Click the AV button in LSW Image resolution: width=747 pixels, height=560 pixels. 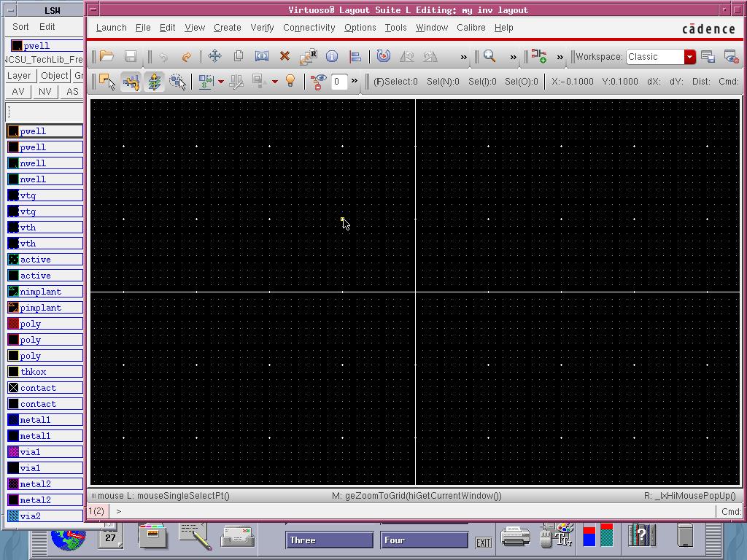coord(18,91)
